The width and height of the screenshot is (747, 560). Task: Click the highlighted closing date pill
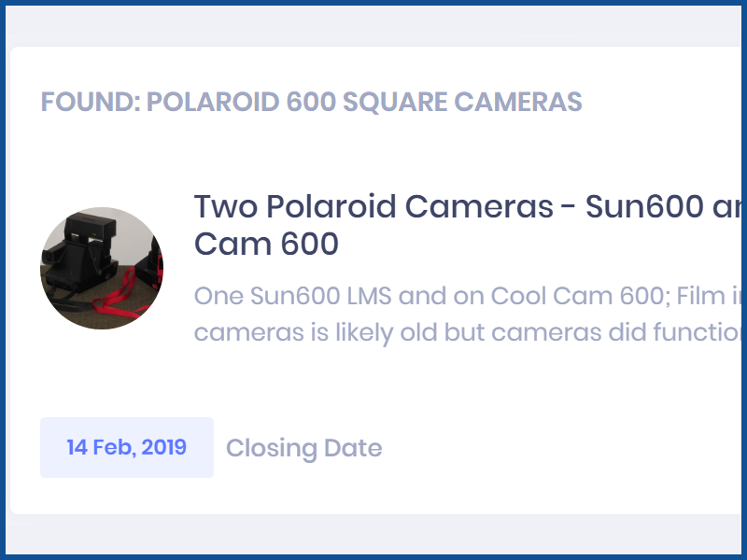126,447
